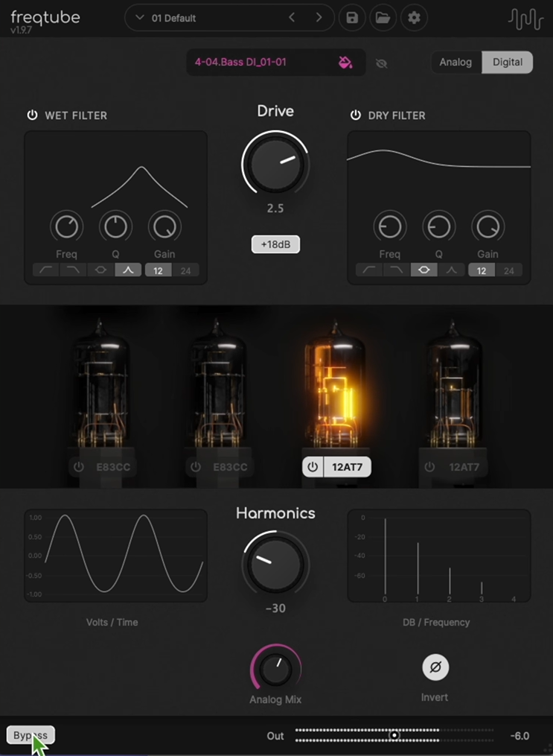Click the paint bucket color icon
The image size is (553, 756).
[x=345, y=63]
